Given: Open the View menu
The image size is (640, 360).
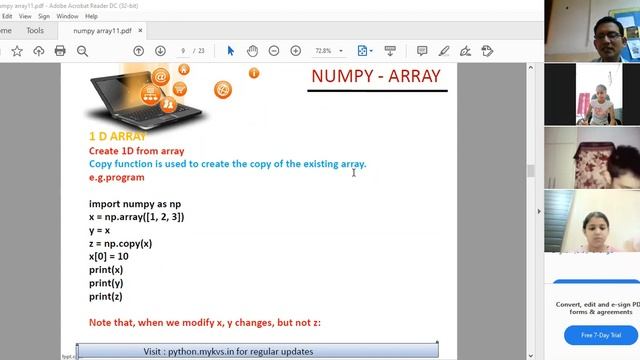Looking at the screenshot, I should point(25,16).
